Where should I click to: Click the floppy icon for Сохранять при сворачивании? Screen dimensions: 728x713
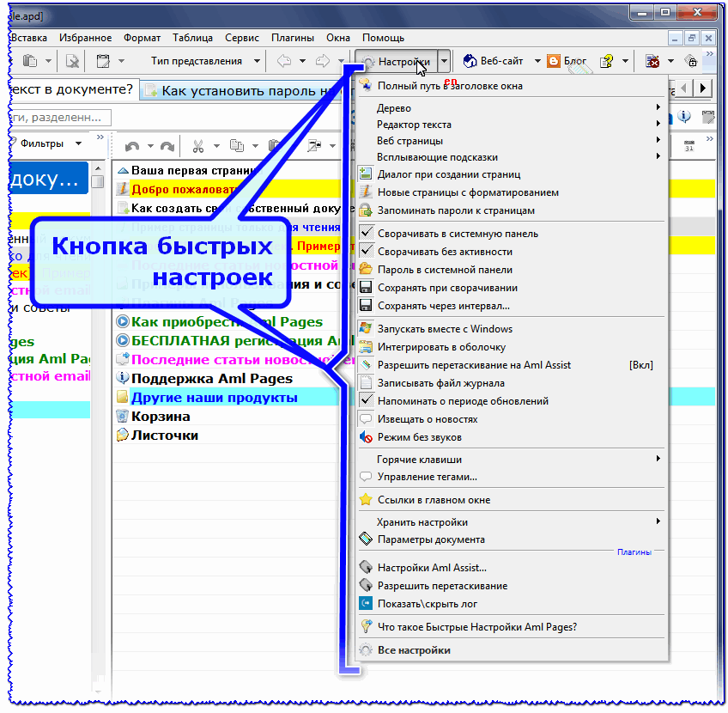(x=366, y=288)
